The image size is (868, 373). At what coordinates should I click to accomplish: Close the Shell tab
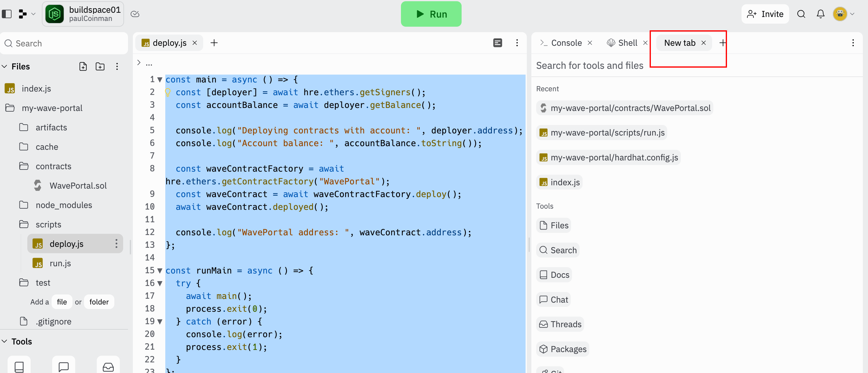tap(645, 43)
